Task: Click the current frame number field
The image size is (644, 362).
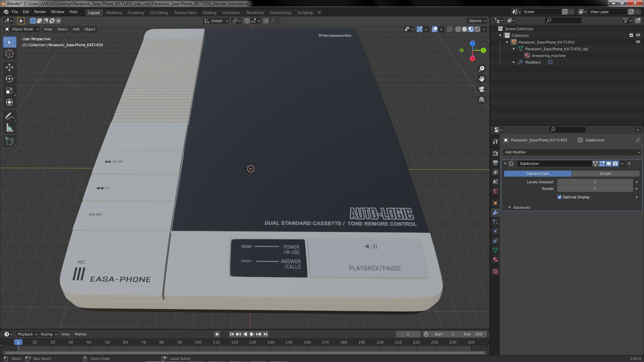Action: pos(408,334)
